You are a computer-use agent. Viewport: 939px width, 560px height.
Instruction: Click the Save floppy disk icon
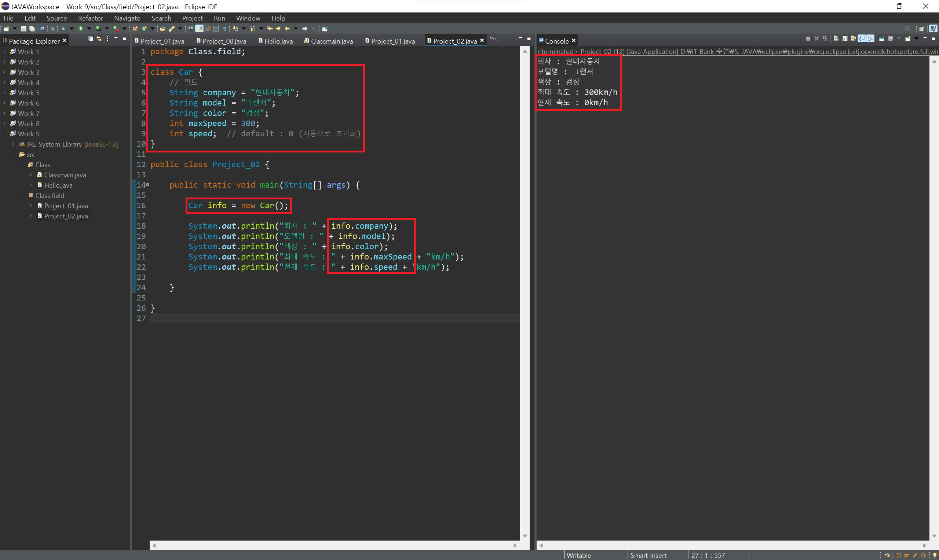pos(23,29)
